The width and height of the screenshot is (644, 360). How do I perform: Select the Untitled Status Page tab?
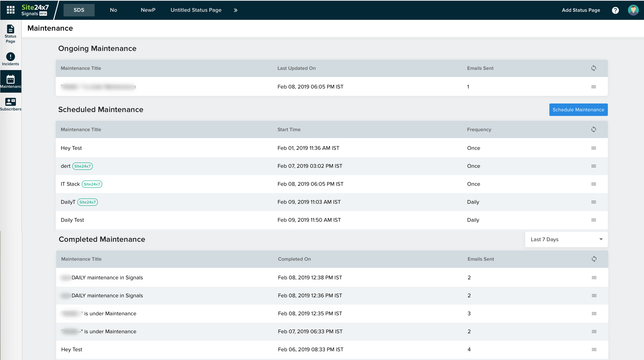coord(196,10)
